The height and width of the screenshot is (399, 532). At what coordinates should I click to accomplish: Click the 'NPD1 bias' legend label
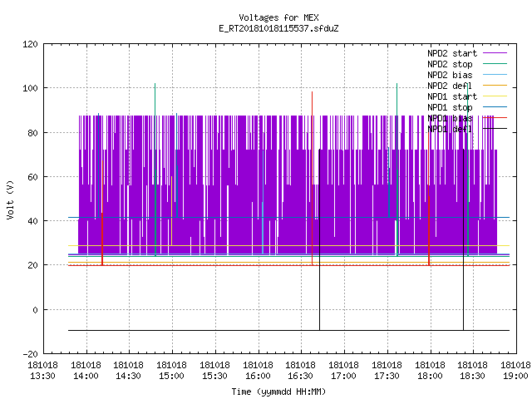450,118
